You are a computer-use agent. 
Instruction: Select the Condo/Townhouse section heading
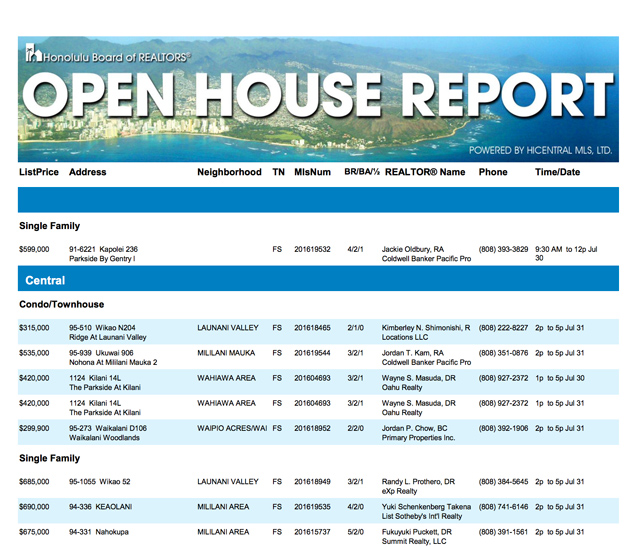[62, 304]
